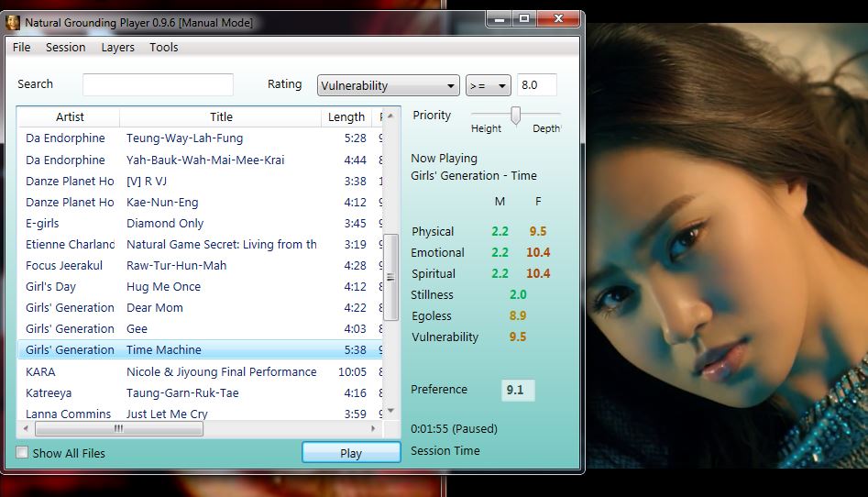Open the Layers menu
The width and height of the screenshot is (868, 497).
(x=117, y=47)
